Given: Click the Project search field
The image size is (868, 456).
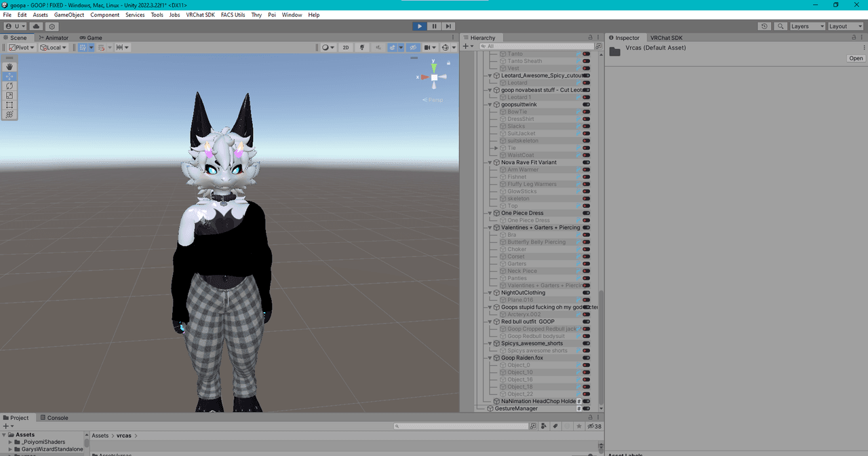Looking at the screenshot, I should click(x=462, y=426).
